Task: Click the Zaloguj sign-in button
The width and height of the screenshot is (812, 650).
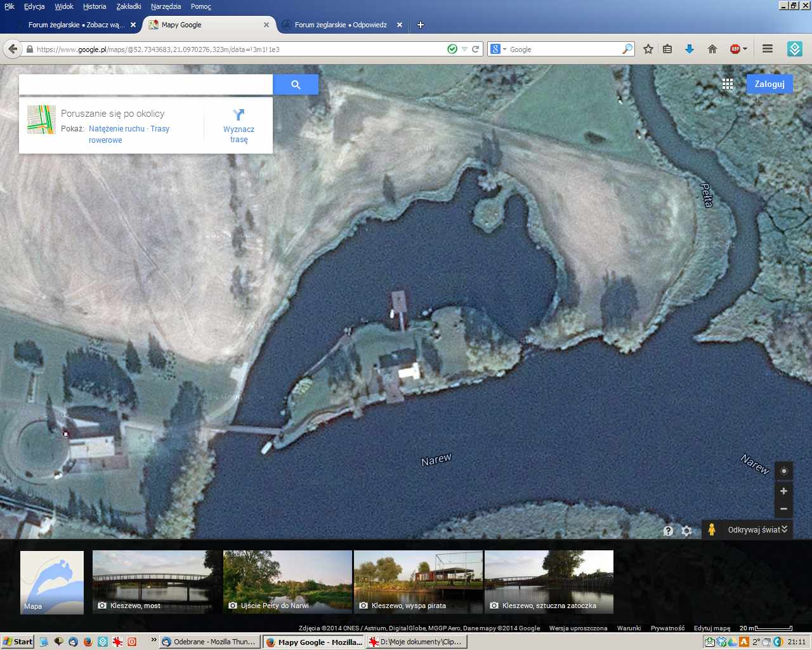Action: [769, 84]
